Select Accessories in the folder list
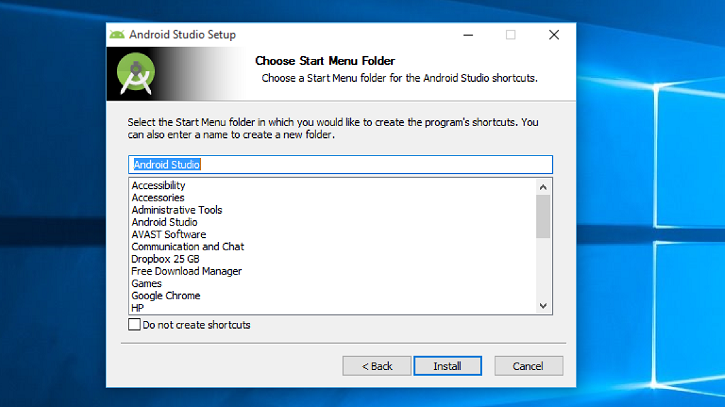This screenshot has width=725, height=407. pyautogui.click(x=158, y=197)
